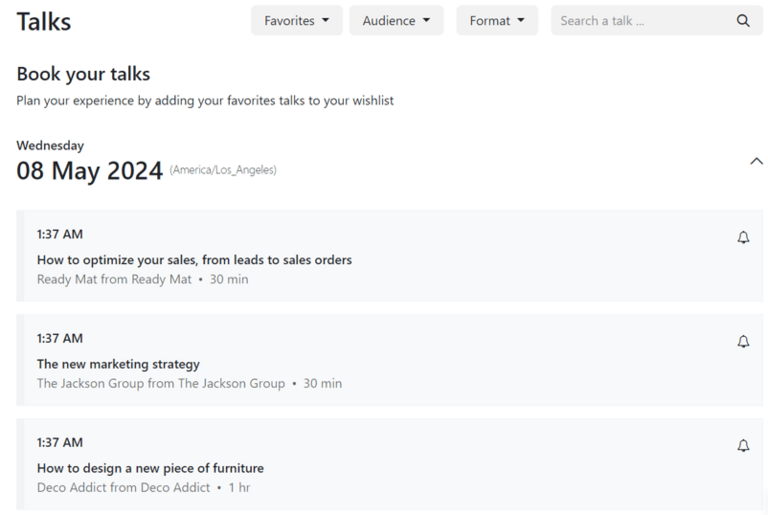The height and width of the screenshot is (515, 768).
Task: Open 'How to design a new piece of furniture'
Action: [150, 468]
